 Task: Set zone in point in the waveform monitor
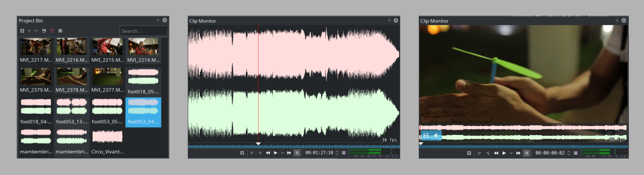pos(252,153)
